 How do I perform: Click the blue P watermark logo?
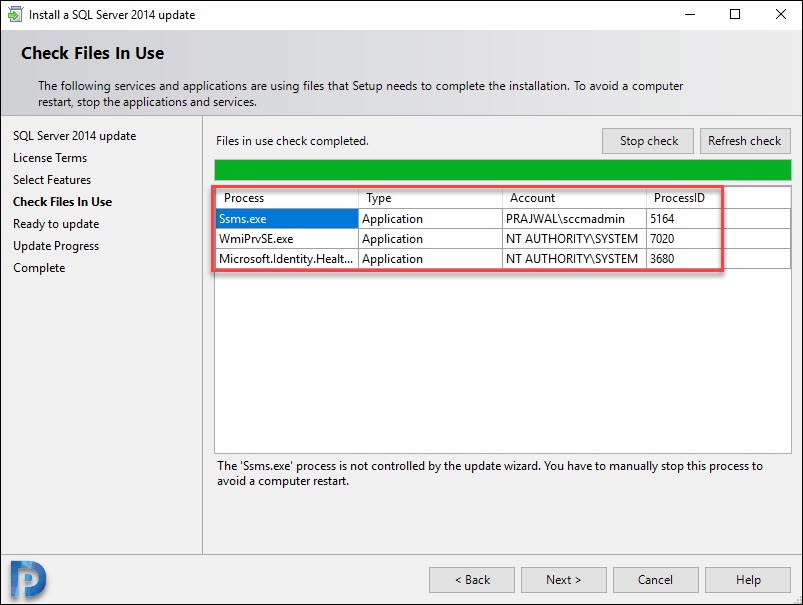tap(28, 580)
